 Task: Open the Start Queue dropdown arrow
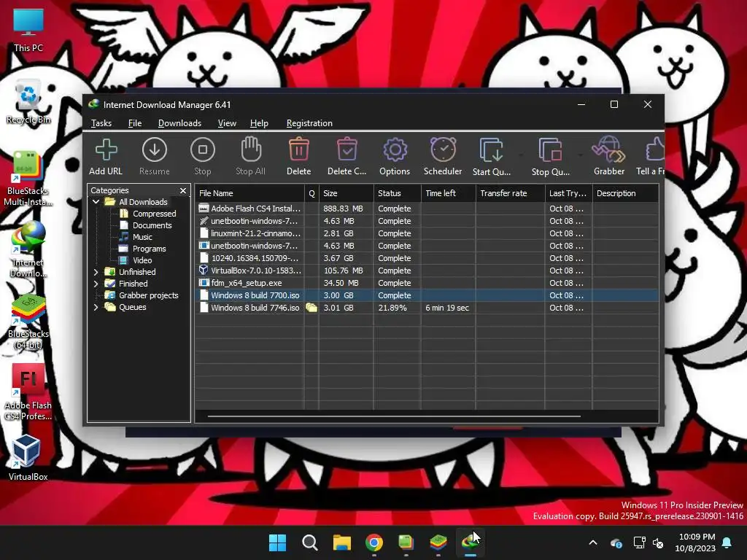coord(521,155)
